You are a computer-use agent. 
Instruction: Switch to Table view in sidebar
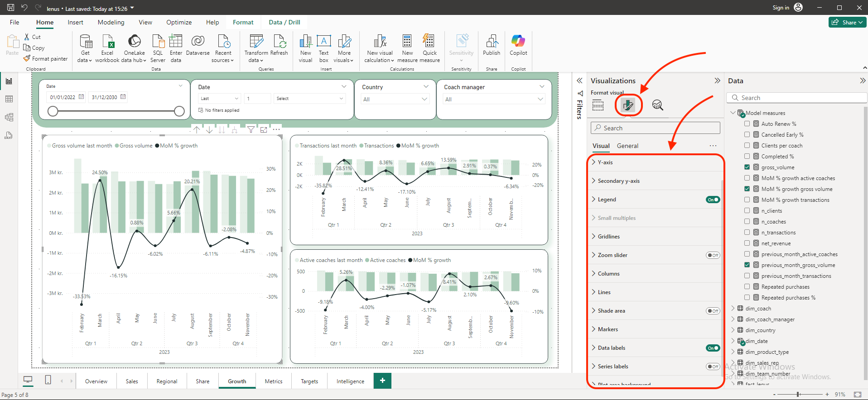(9, 99)
